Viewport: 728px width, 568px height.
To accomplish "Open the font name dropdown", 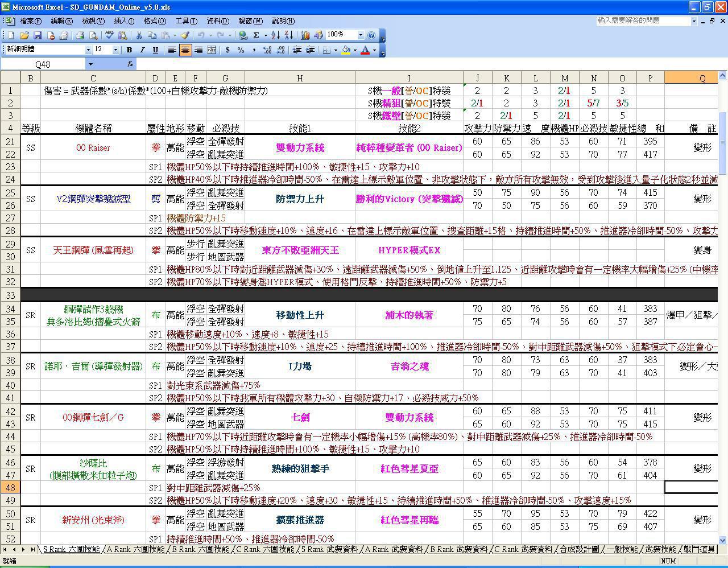I will [87, 50].
